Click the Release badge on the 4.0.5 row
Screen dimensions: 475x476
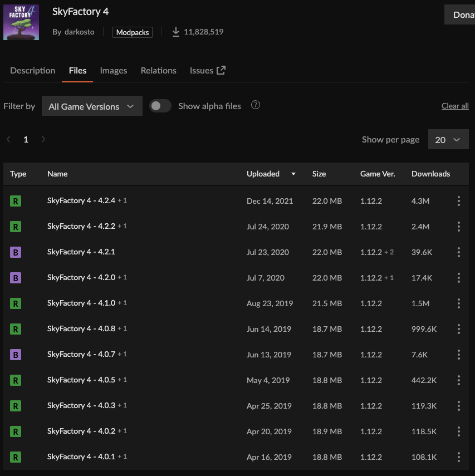[16, 380]
